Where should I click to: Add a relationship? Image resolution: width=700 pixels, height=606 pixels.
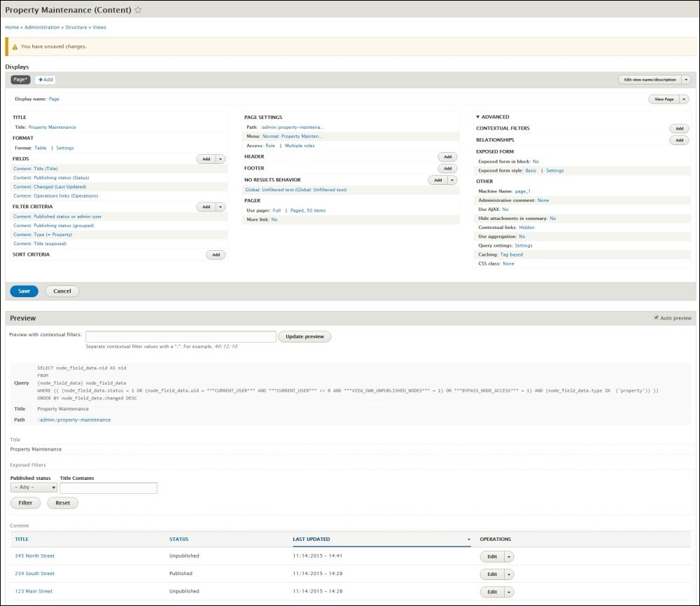pos(680,140)
